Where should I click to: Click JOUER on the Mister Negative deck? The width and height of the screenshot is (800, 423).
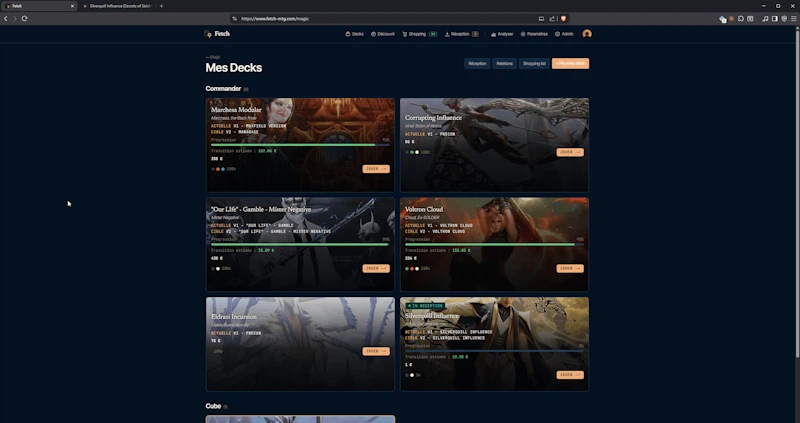[376, 268]
